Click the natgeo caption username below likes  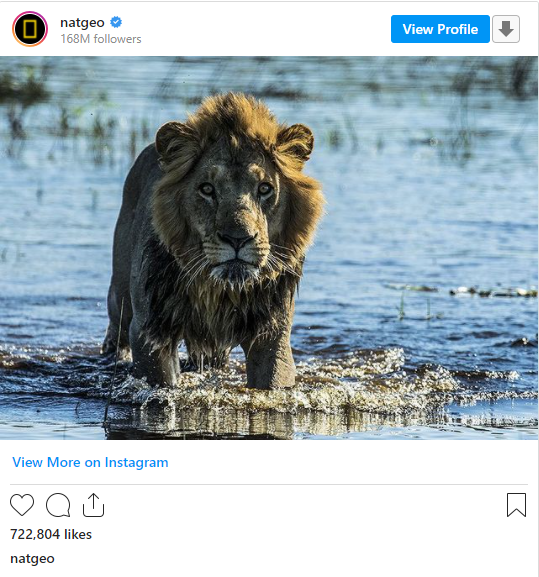pyautogui.click(x=32, y=559)
